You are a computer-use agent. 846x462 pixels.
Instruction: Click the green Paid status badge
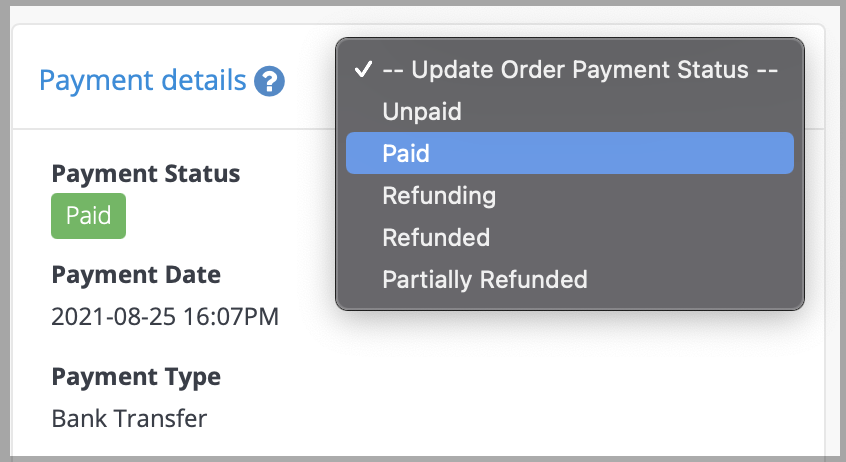point(88,216)
